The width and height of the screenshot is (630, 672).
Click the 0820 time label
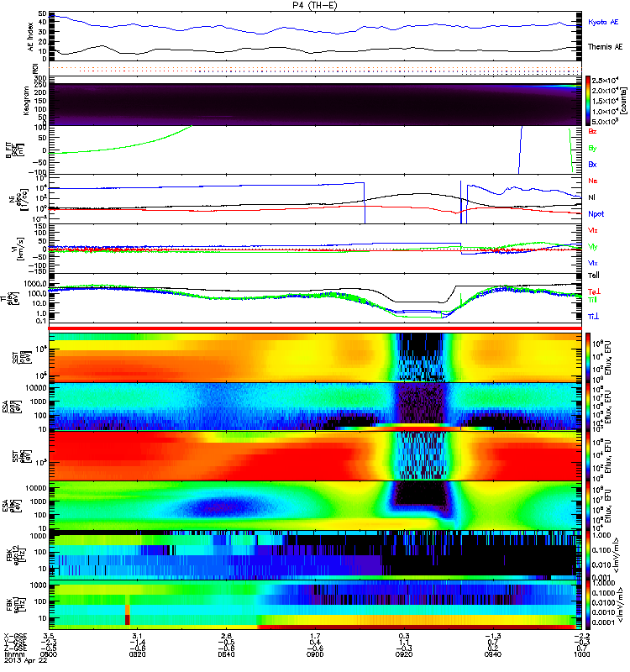[x=137, y=654]
